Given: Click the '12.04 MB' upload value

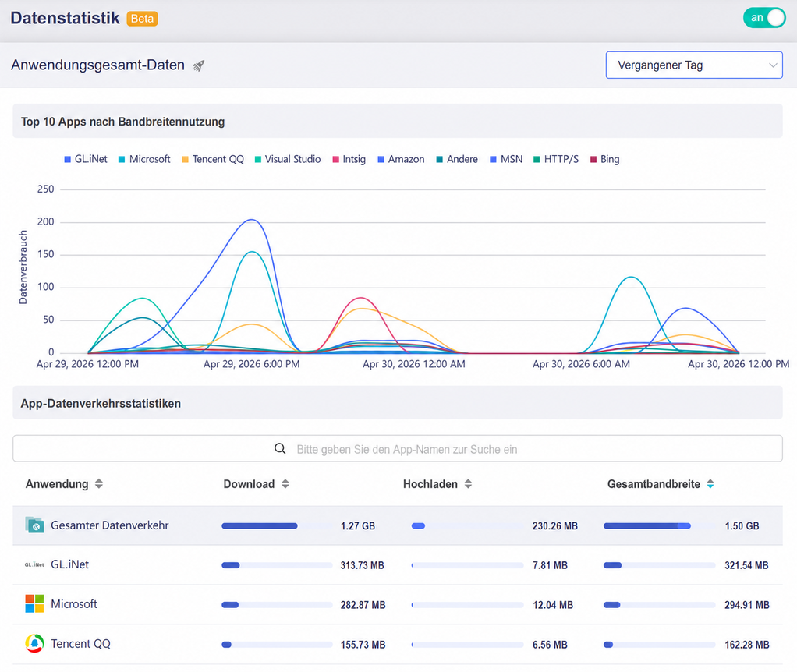Looking at the screenshot, I should point(553,605).
